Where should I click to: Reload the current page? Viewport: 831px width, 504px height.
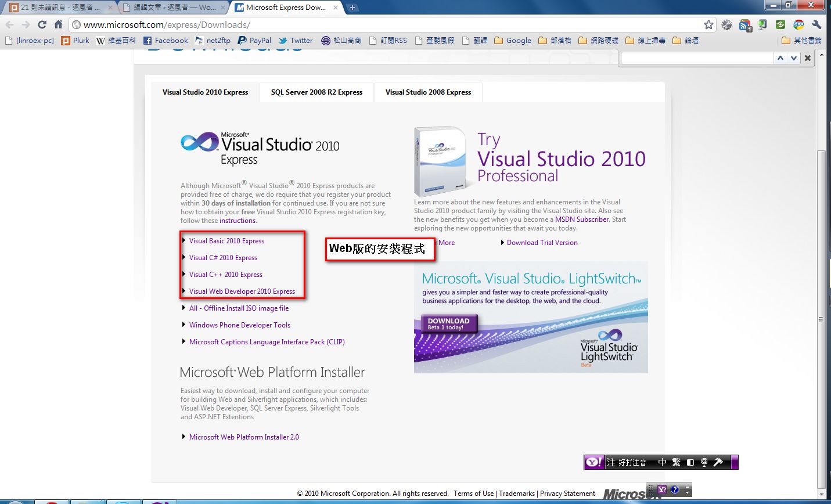[x=42, y=24]
